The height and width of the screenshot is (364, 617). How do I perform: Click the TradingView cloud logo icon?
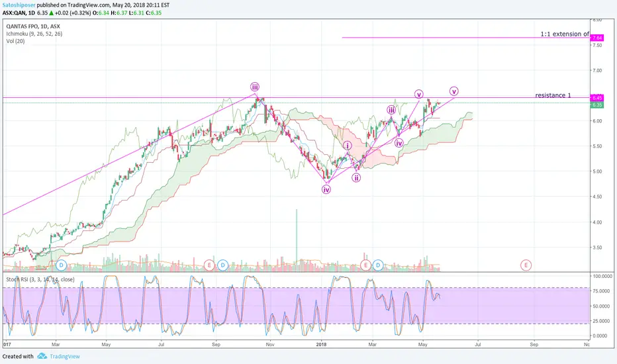click(x=42, y=356)
